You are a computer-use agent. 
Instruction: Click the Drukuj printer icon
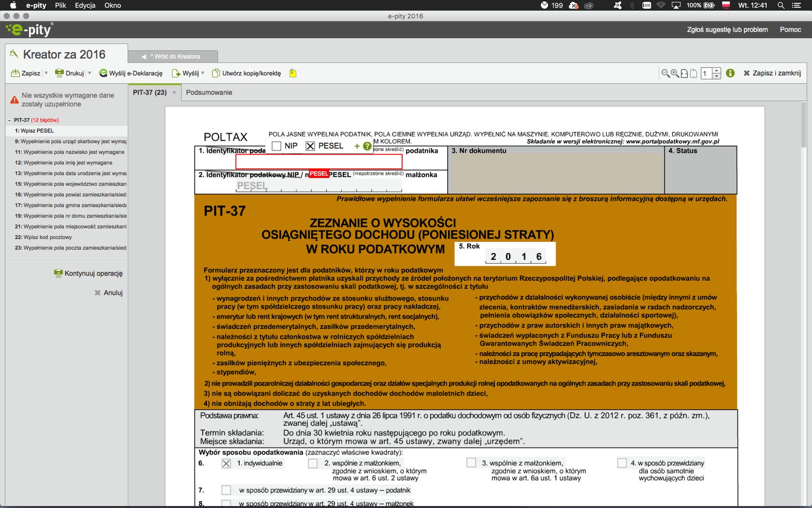tap(59, 73)
